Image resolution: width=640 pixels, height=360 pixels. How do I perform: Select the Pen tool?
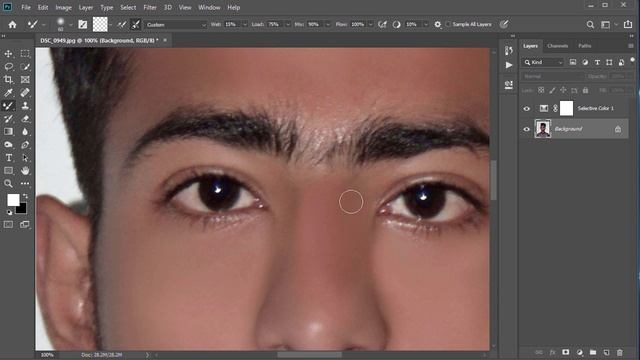pyautogui.click(x=25, y=144)
